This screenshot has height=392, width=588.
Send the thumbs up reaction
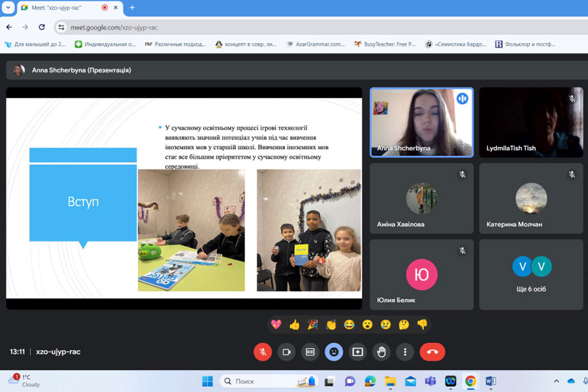[295, 324]
